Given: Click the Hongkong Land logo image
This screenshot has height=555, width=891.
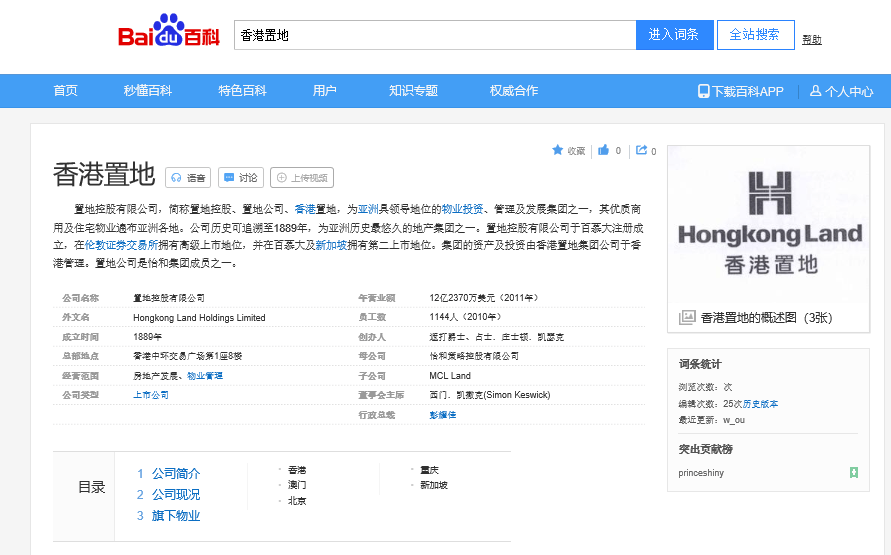Looking at the screenshot, I should pyautogui.click(x=769, y=224).
